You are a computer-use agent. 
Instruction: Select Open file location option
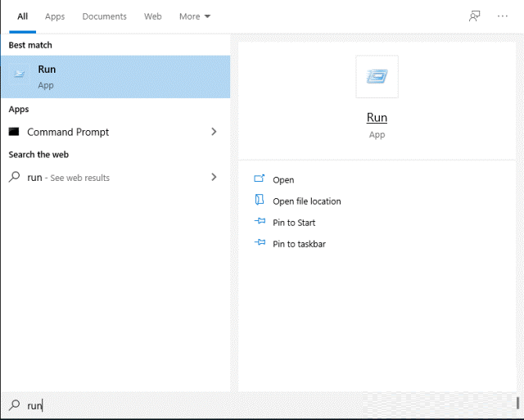pos(307,201)
